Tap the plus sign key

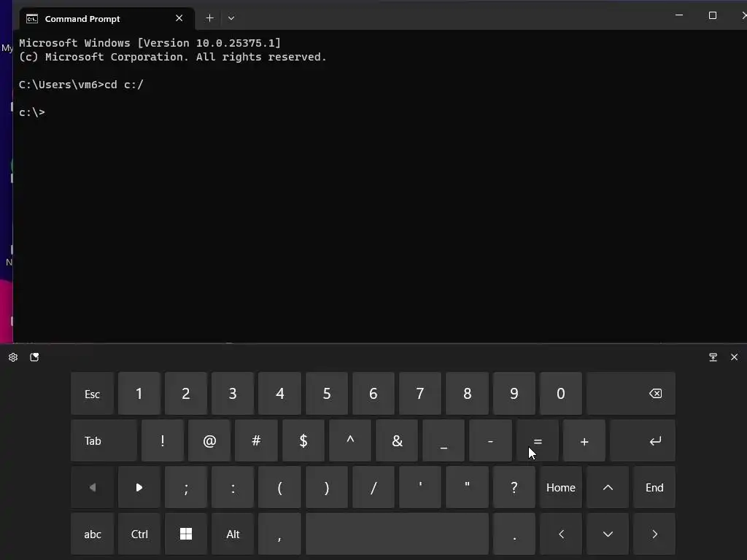tap(584, 441)
